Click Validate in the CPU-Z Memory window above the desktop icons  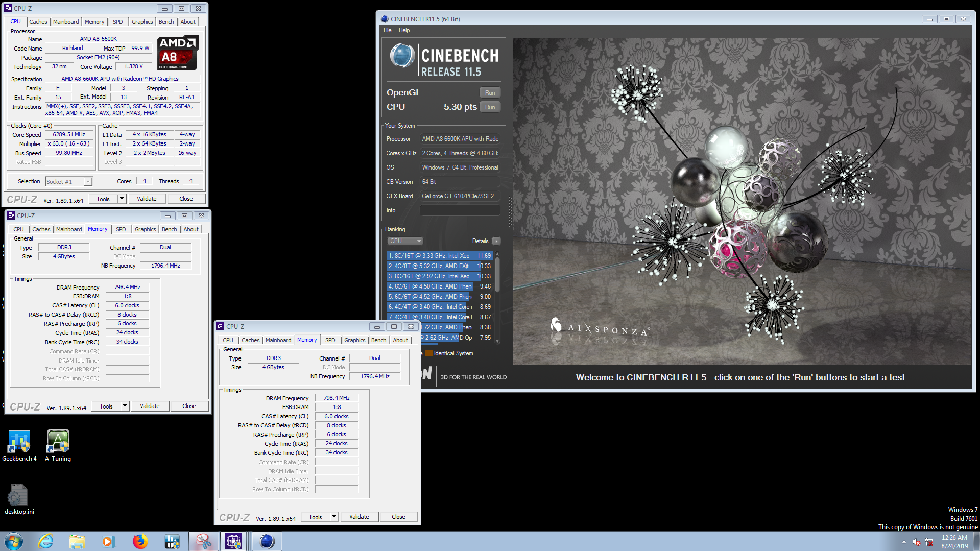[x=150, y=406]
